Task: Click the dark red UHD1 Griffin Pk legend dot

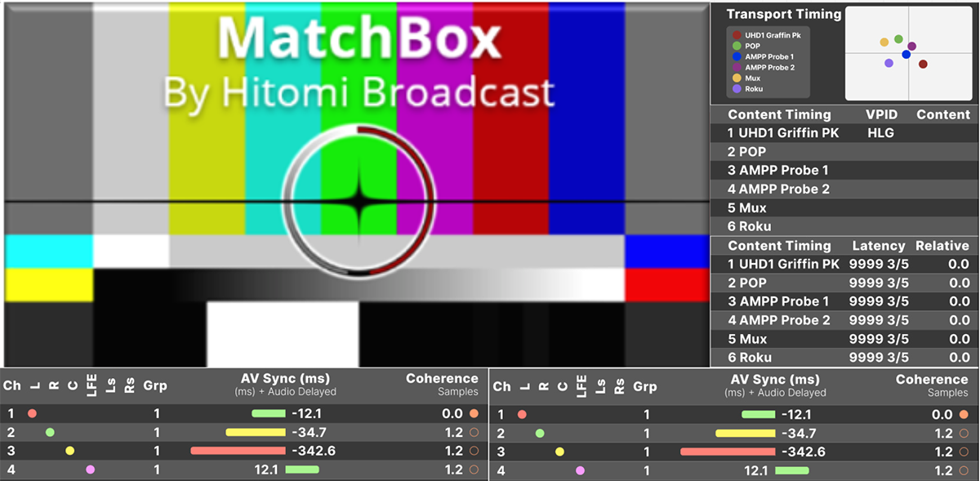Action: pyautogui.click(x=737, y=36)
